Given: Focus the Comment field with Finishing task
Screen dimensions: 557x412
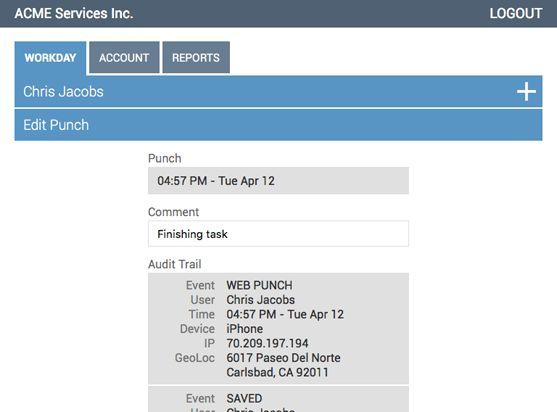Looking at the screenshot, I should pyautogui.click(x=278, y=234).
